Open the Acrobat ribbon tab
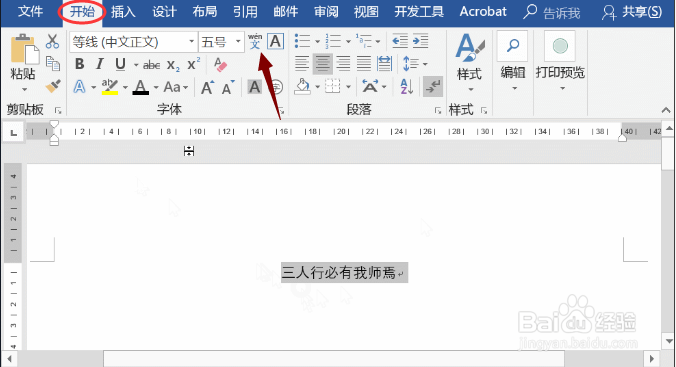This screenshot has width=676, height=367. coord(483,12)
